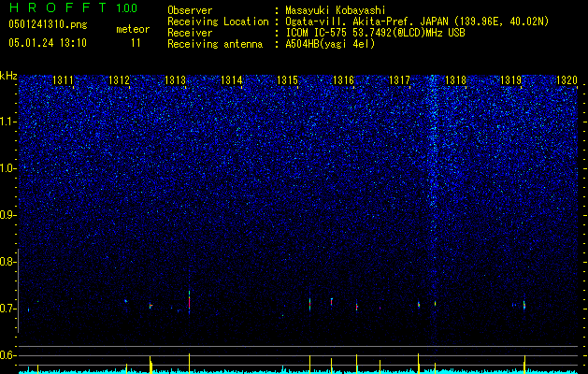Select the file name 0501241310.png
Viewport: 588px width, 374px height.
pos(48,25)
